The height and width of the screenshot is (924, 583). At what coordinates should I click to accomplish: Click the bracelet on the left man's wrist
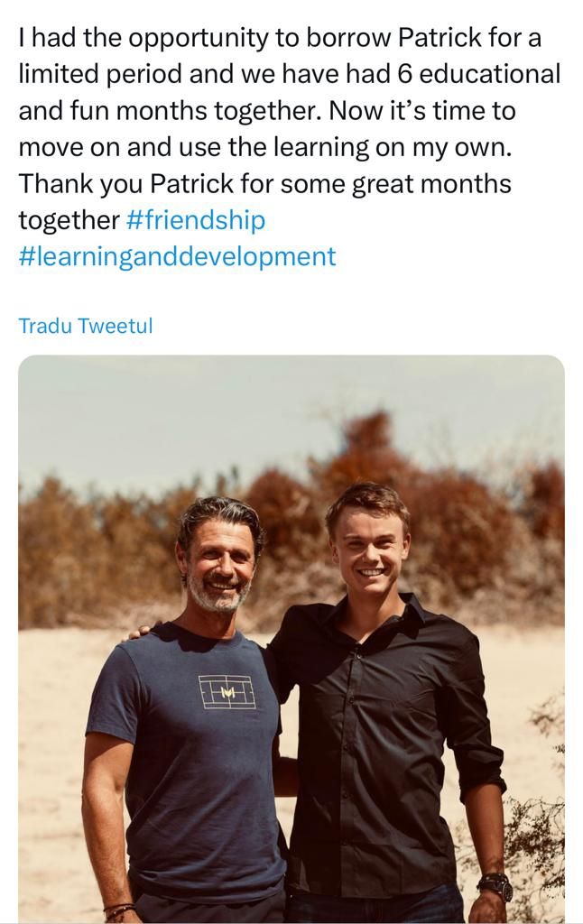[x=119, y=910]
